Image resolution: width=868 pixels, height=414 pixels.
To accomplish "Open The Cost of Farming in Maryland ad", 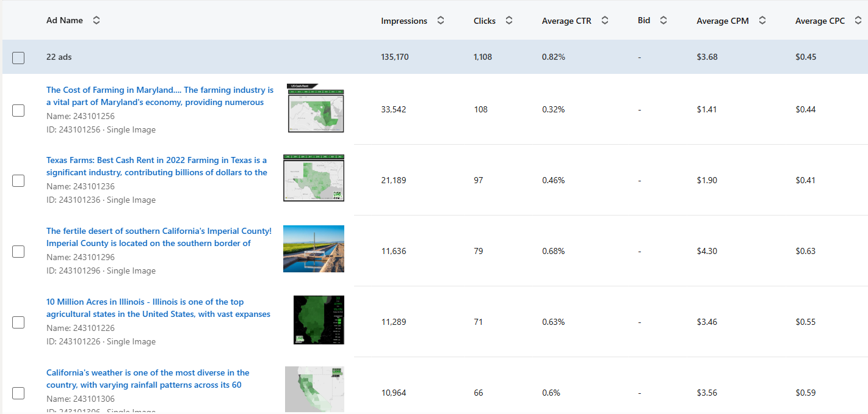I will [x=160, y=96].
